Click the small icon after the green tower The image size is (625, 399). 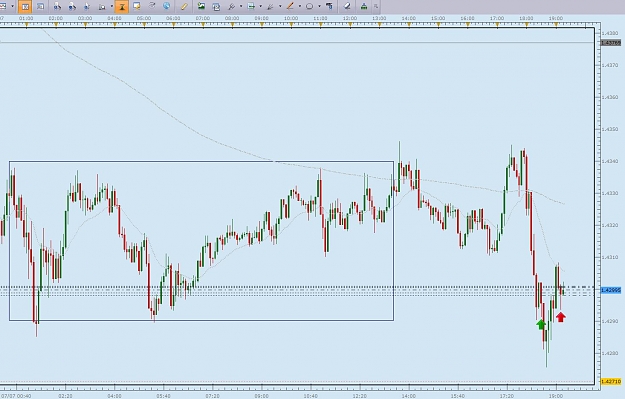click(376, 6)
